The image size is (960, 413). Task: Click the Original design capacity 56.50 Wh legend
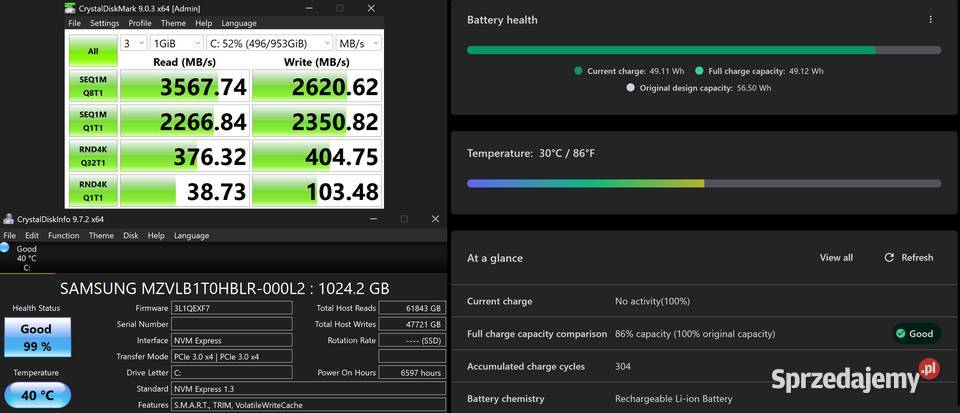(699, 88)
